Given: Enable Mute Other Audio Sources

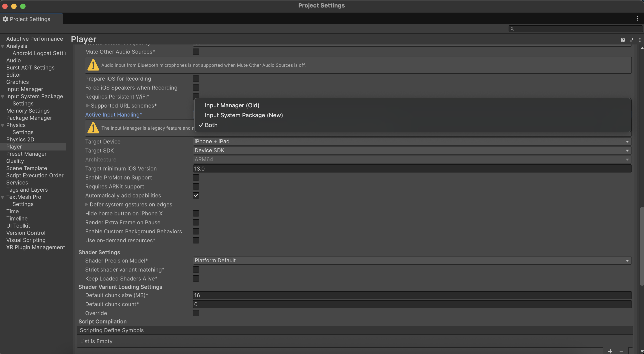Looking at the screenshot, I should coord(196,52).
